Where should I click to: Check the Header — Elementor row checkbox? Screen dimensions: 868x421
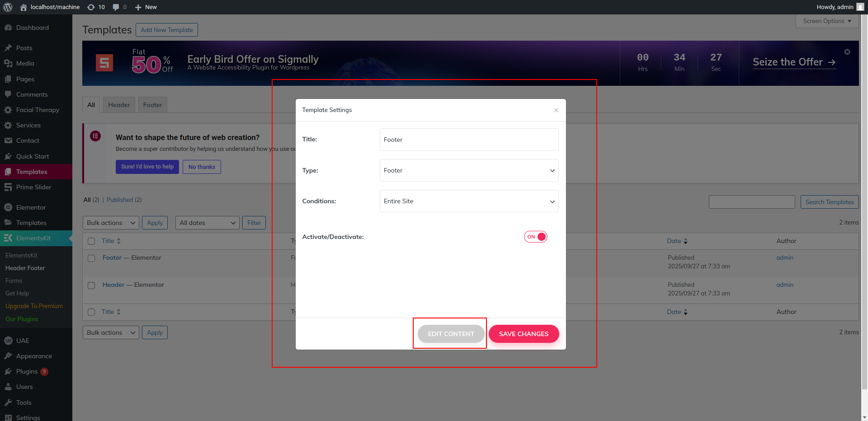[x=91, y=285]
